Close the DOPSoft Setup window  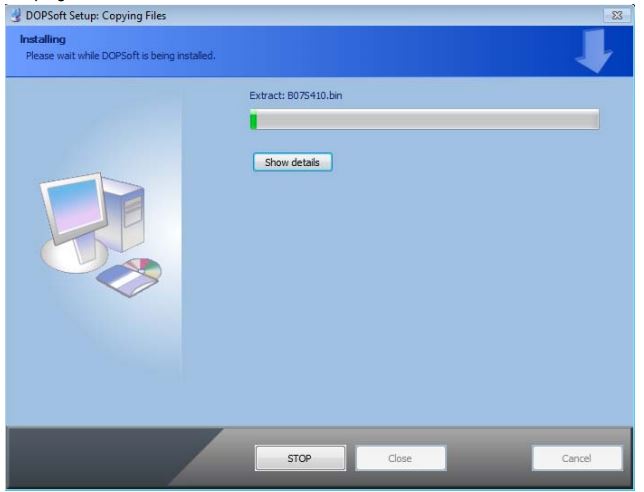617,16
